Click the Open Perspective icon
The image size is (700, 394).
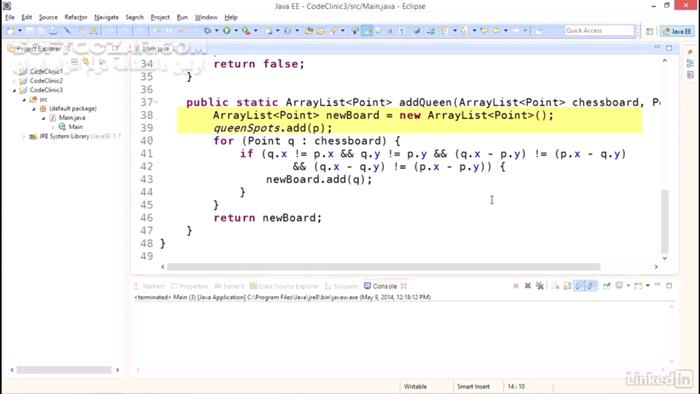pyautogui.click(x=650, y=31)
